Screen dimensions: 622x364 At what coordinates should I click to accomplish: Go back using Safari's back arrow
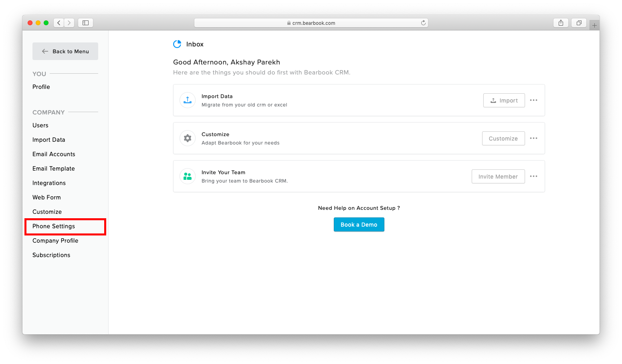coord(59,23)
